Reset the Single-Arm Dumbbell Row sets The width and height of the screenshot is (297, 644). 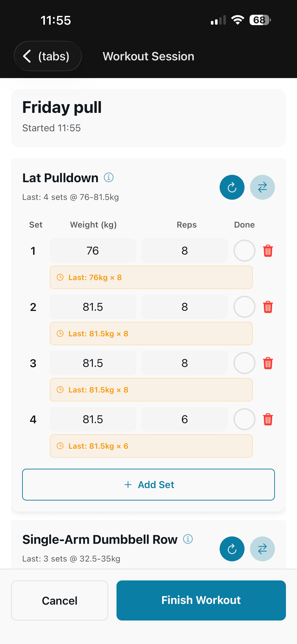pyautogui.click(x=232, y=549)
